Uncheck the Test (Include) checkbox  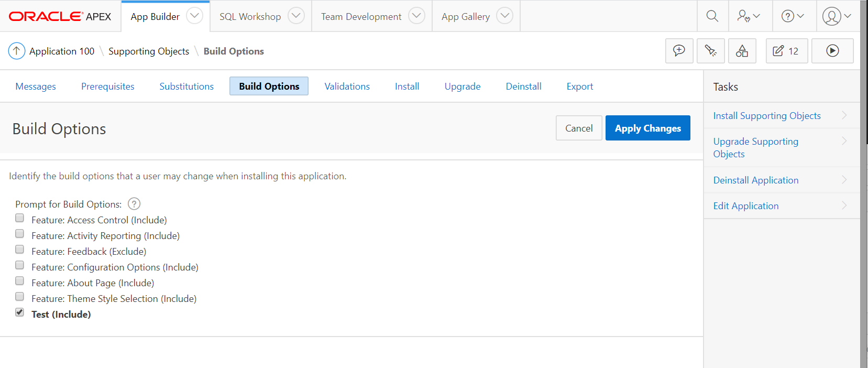tap(20, 312)
